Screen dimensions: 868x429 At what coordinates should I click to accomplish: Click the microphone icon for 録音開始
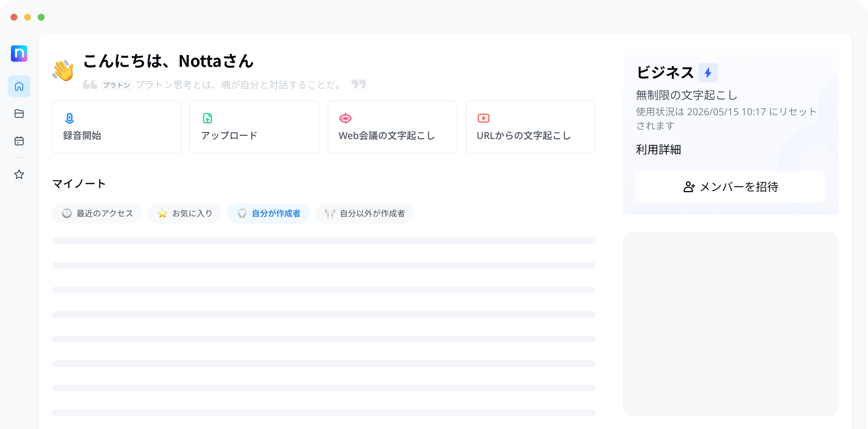click(70, 118)
